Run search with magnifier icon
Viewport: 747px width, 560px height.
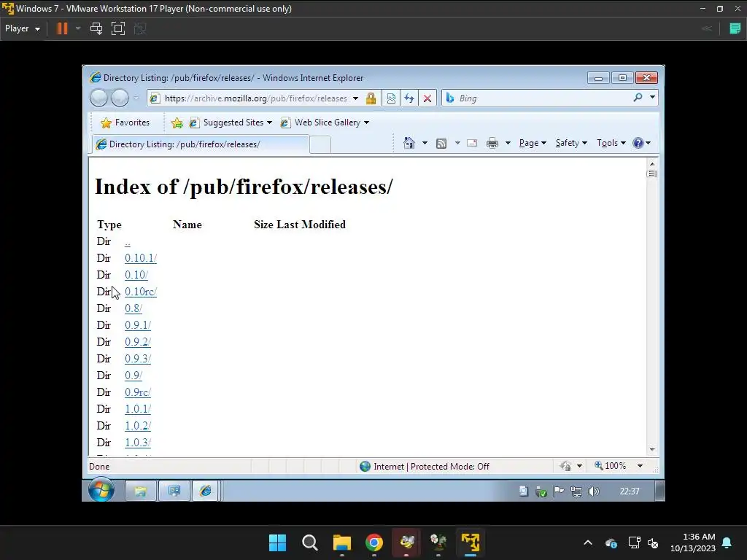pos(638,98)
